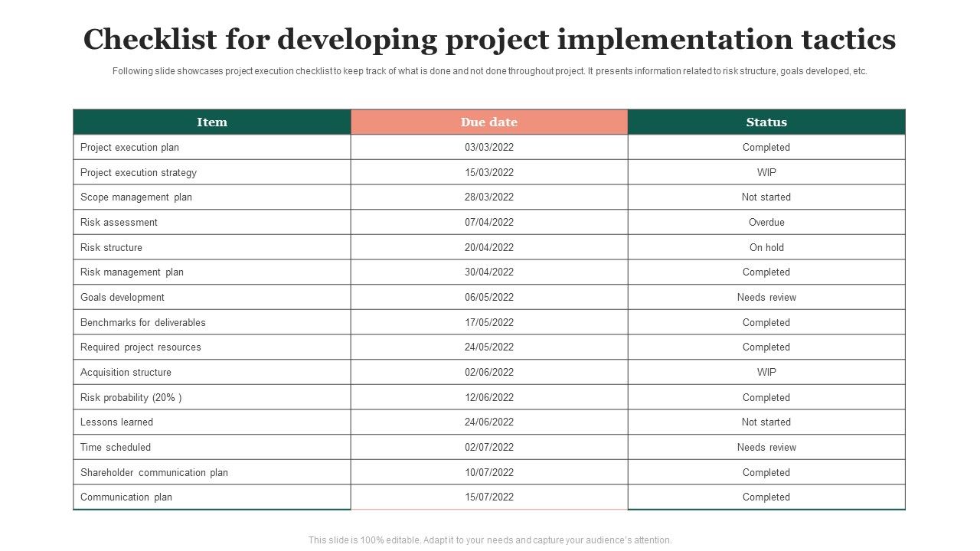Image resolution: width=980 pixels, height=551 pixels.
Task: Click the due date 03/03/2022
Action: point(489,148)
